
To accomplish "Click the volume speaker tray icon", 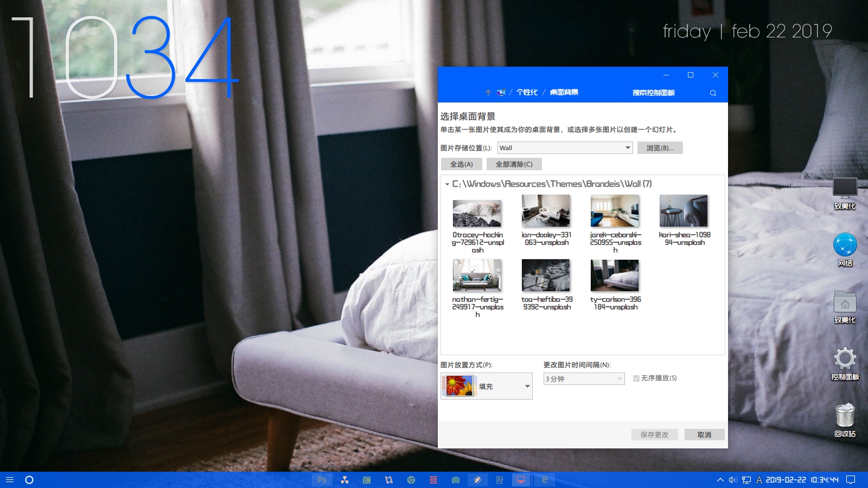I will pyautogui.click(x=732, y=480).
